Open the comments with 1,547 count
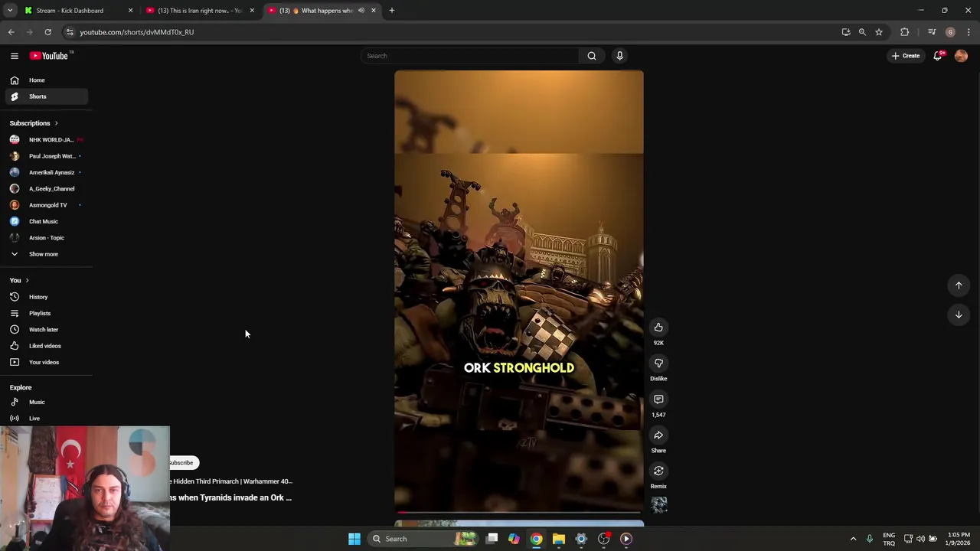 coord(658,399)
